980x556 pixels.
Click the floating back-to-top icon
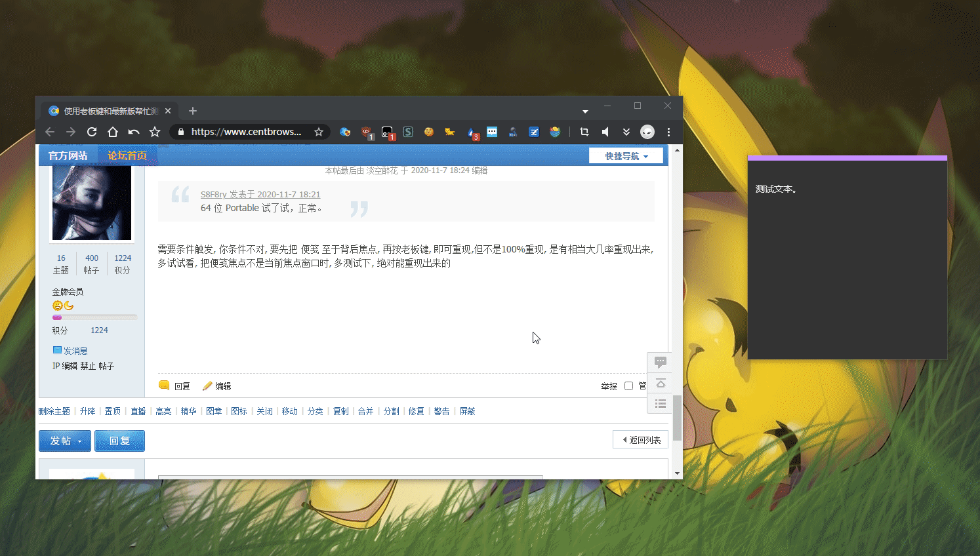[x=661, y=383]
